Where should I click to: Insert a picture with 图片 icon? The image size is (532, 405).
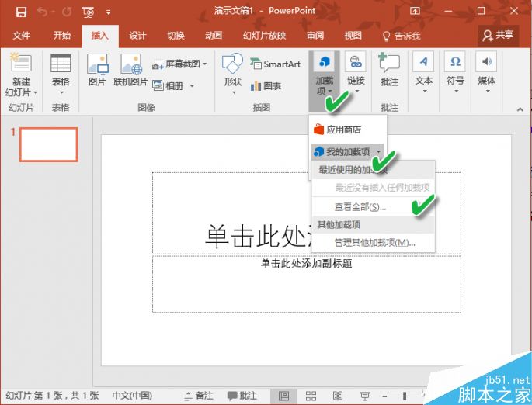(97, 70)
